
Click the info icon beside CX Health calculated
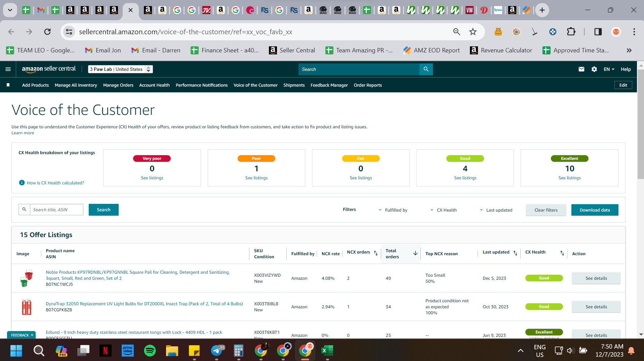(22, 183)
